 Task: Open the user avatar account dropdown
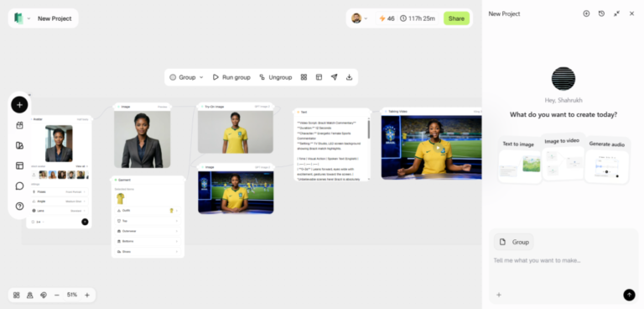[x=360, y=18]
